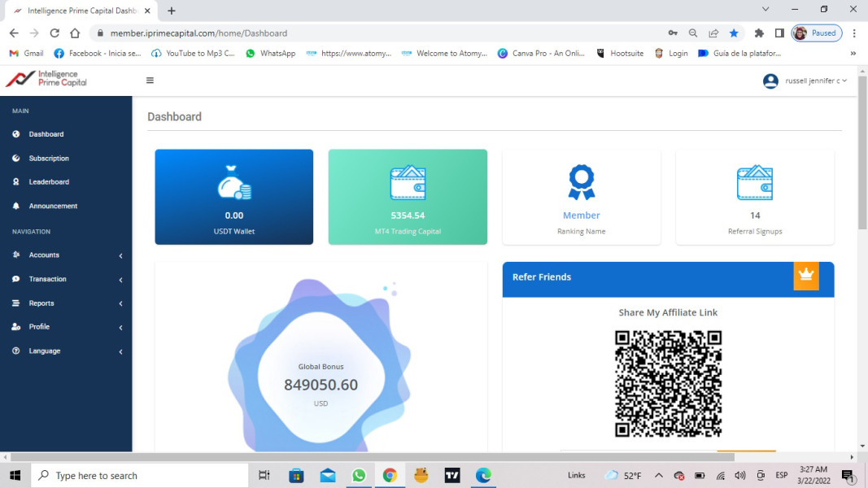Click the Member ranking badge icon

[581, 182]
